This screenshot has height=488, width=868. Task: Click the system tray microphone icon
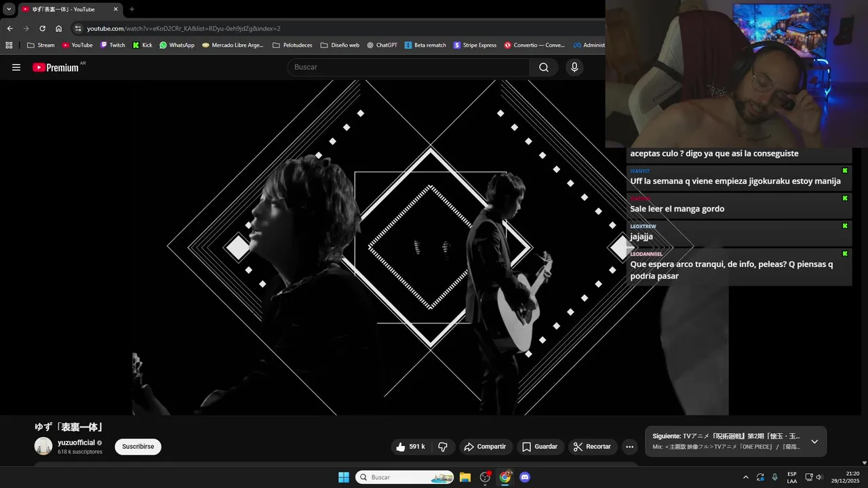click(x=775, y=477)
